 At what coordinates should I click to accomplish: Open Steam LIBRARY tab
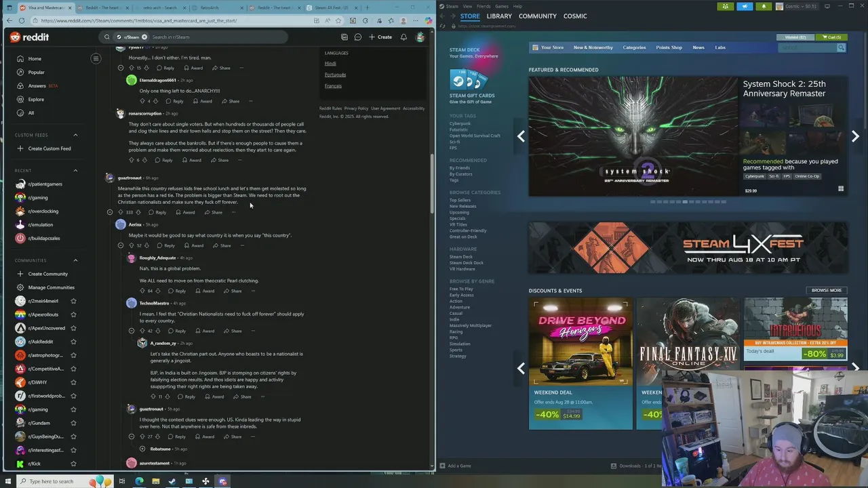(x=499, y=16)
